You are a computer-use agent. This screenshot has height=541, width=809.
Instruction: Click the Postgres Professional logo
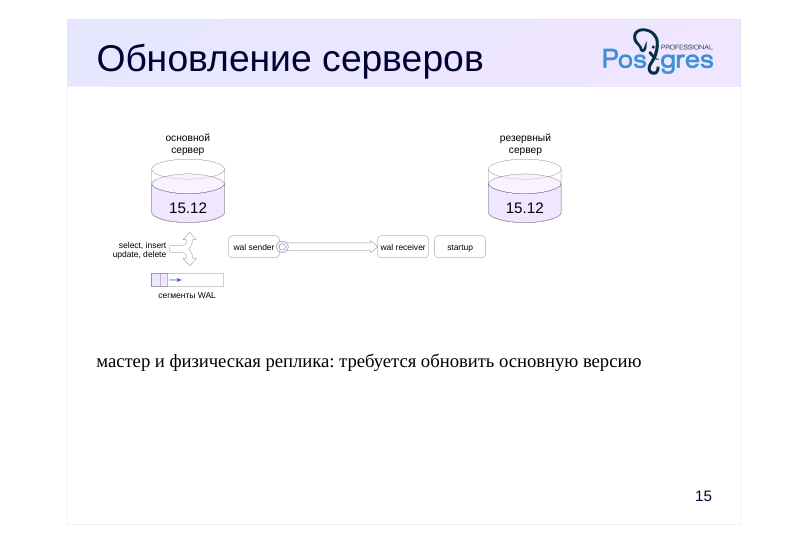point(658,52)
